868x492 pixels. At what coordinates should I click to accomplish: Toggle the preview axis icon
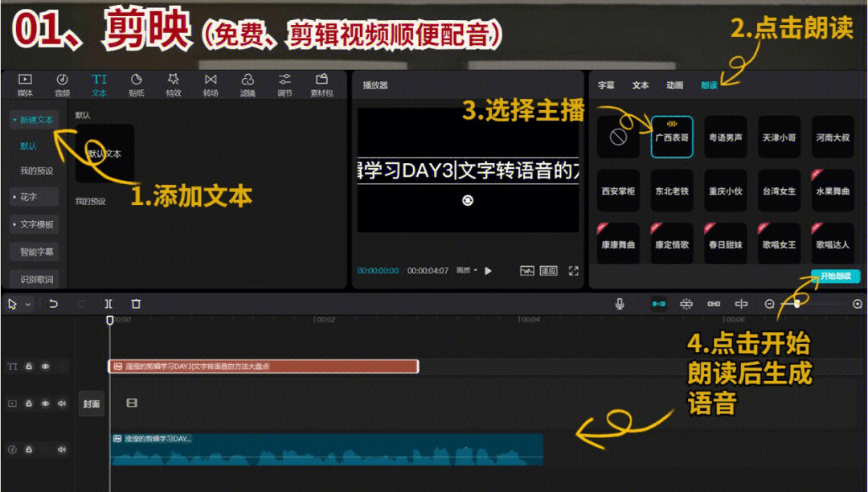[x=741, y=303]
